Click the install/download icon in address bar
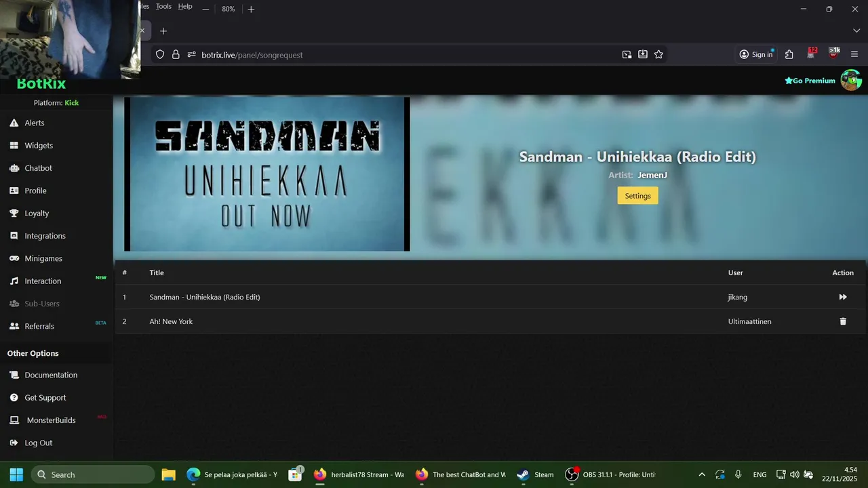The width and height of the screenshot is (868, 488). (x=643, y=55)
